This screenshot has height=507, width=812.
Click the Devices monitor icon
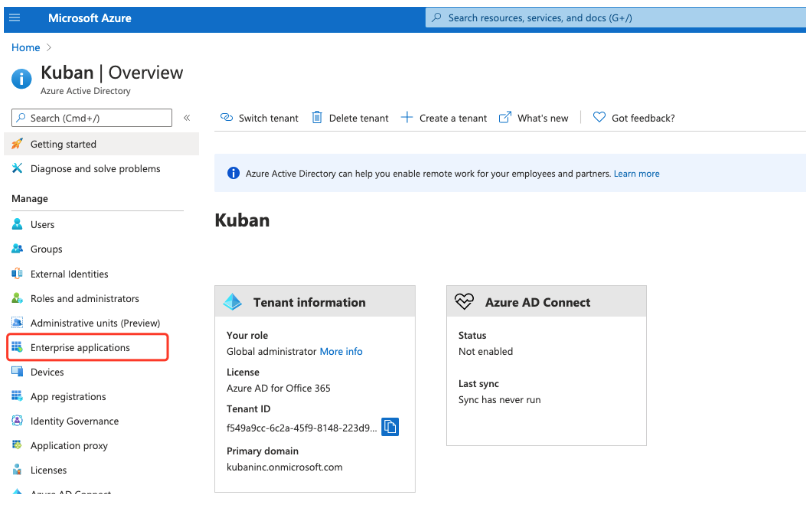pyautogui.click(x=17, y=371)
